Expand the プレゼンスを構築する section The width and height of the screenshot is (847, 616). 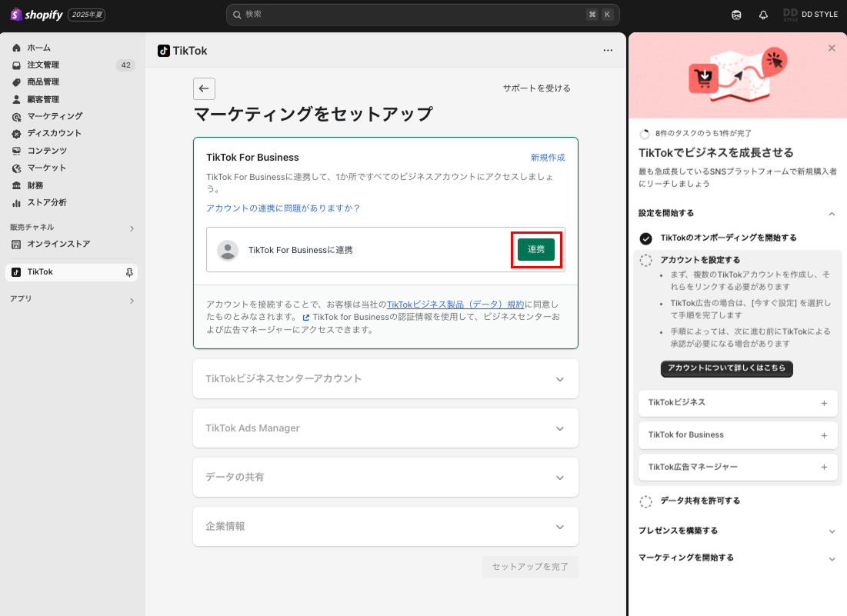coord(832,531)
